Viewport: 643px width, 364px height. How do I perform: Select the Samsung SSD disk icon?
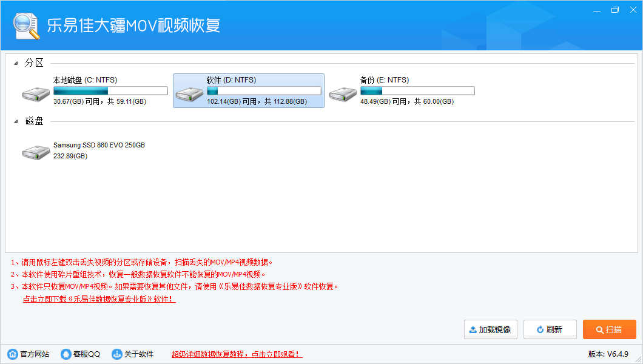tap(36, 152)
